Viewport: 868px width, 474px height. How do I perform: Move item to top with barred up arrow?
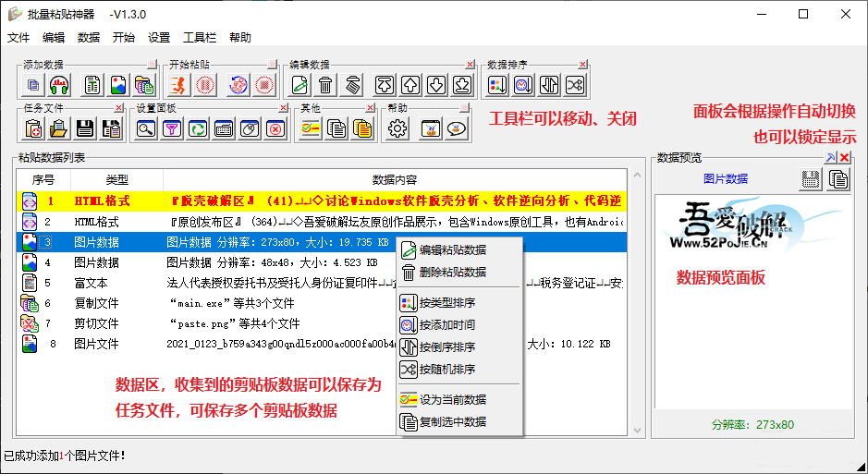pyautogui.click(x=385, y=85)
